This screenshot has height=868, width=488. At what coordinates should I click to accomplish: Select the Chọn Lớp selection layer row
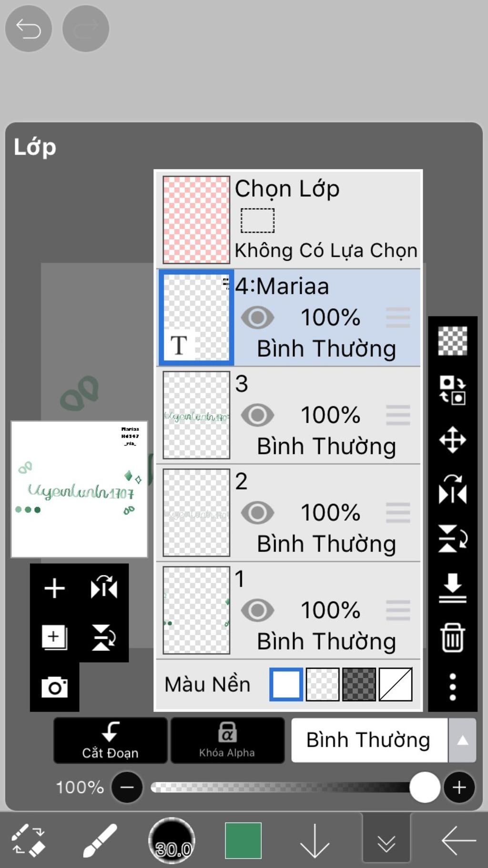(288, 220)
